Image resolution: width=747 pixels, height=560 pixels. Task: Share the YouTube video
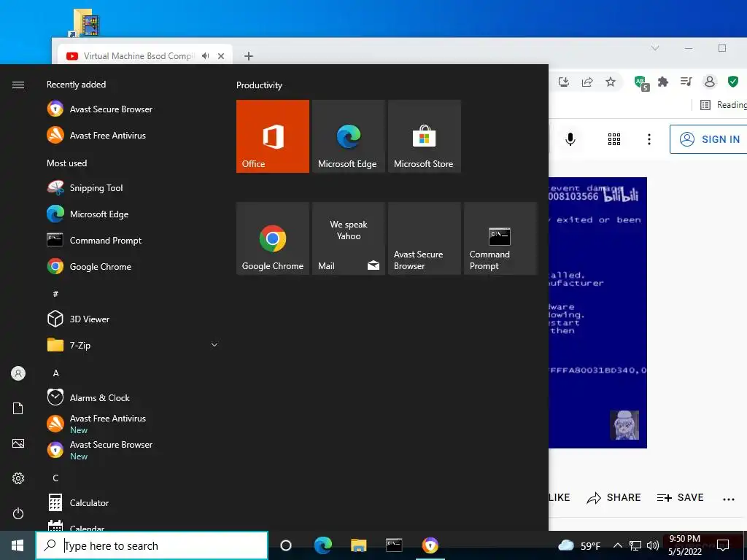click(614, 497)
